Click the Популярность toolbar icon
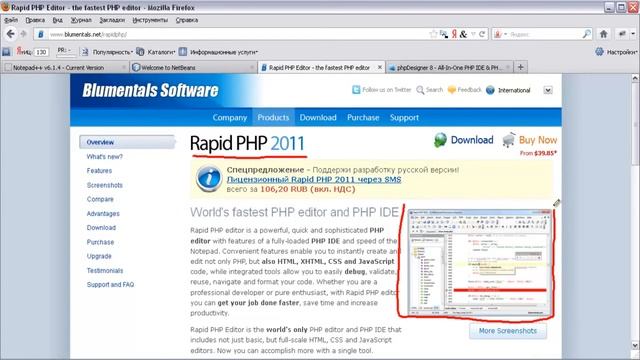The height and width of the screenshot is (360, 640). 85,52
